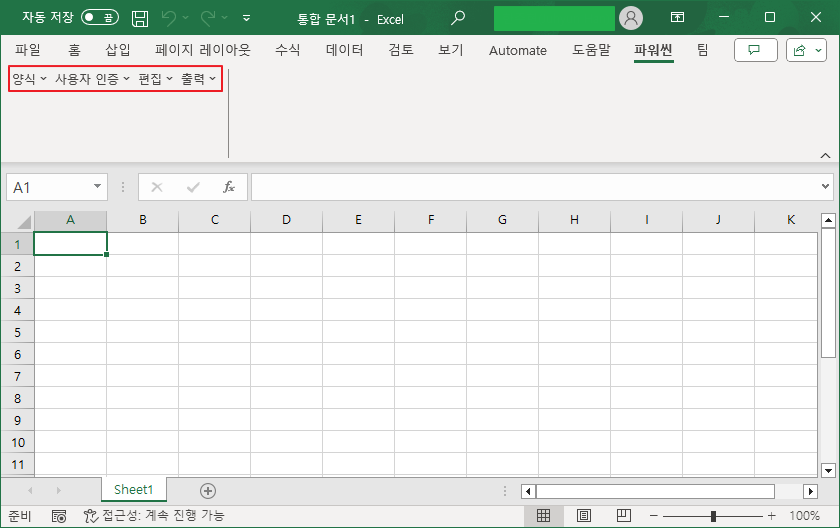Click the Enter checkmark formula icon
The image size is (840, 528).
193,187
